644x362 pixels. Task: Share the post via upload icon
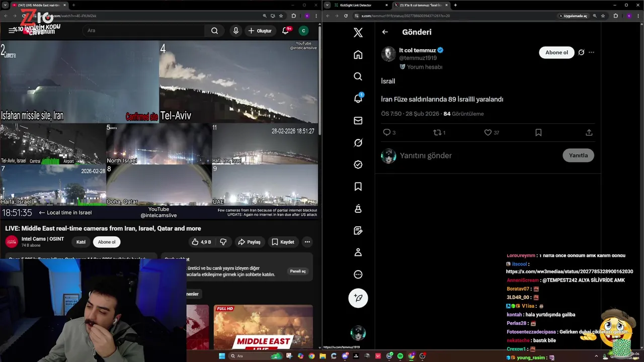(x=589, y=133)
